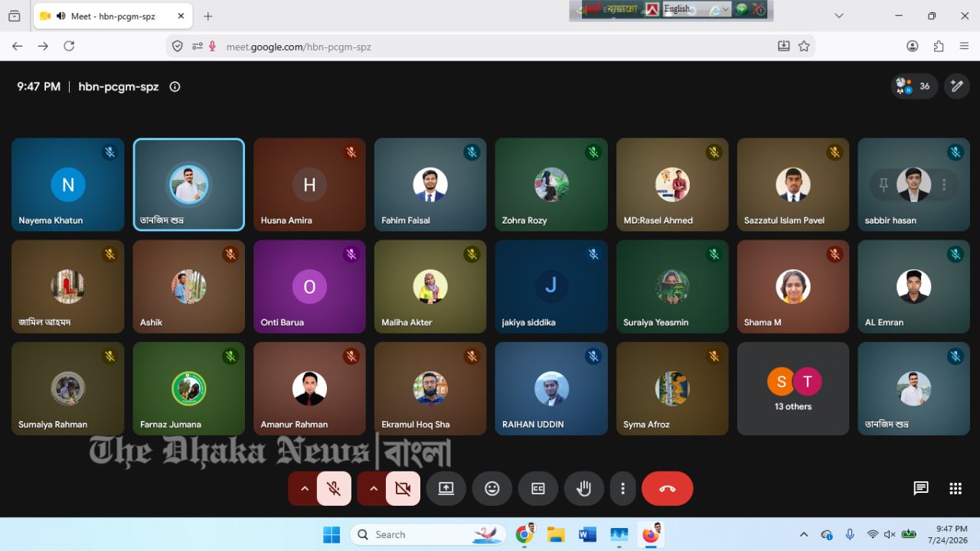Expand video settings arrow beside camera
The height and width of the screenshot is (551, 980).
pos(373,488)
